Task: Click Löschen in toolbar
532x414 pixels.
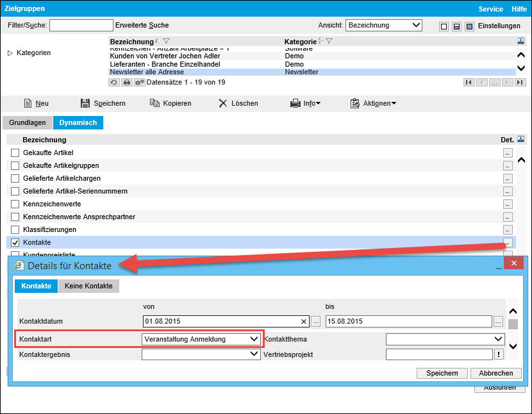Action: [x=238, y=104]
